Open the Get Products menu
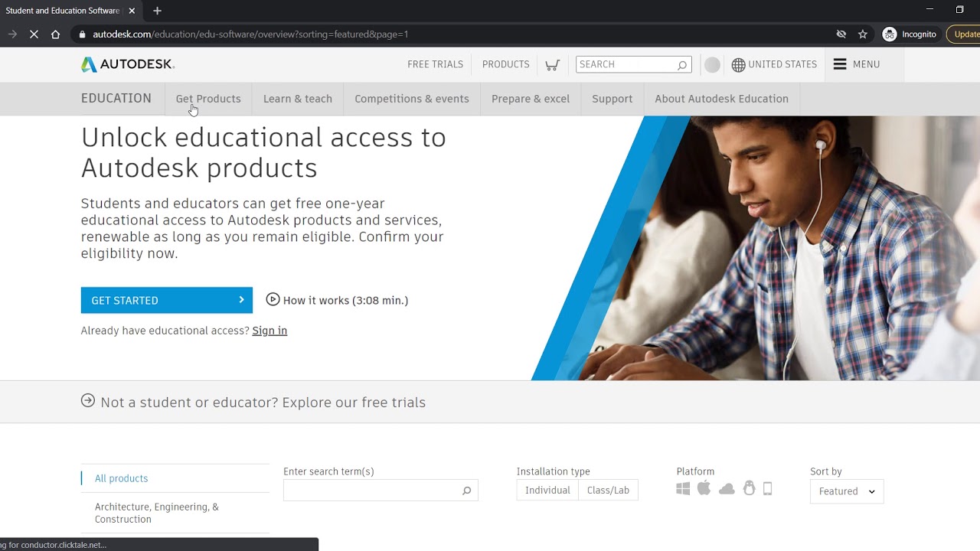This screenshot has width=980, height=551. (x=208, y=99)
